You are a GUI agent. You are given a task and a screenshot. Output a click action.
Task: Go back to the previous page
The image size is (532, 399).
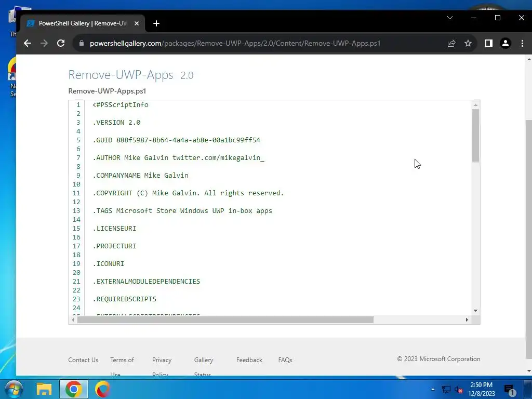28,43
